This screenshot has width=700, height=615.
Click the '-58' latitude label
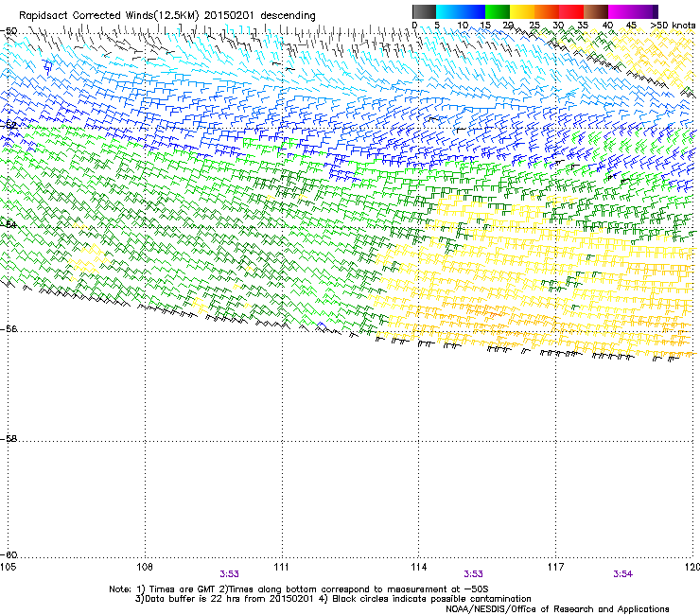coord(9,439)
